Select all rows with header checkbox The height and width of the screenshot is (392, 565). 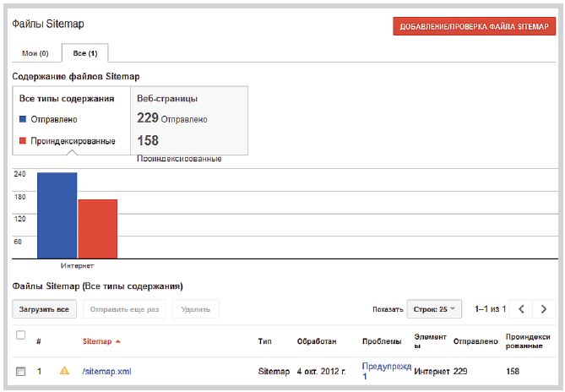pyautogui.click(x=21, y=335)
